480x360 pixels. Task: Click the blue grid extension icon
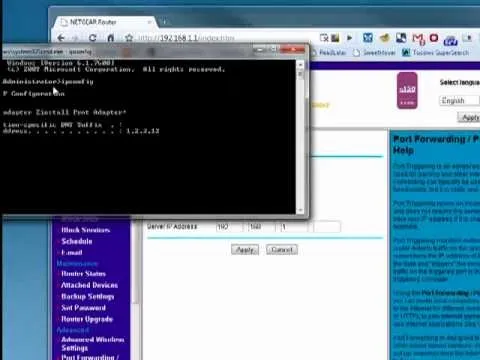(368, 38)
